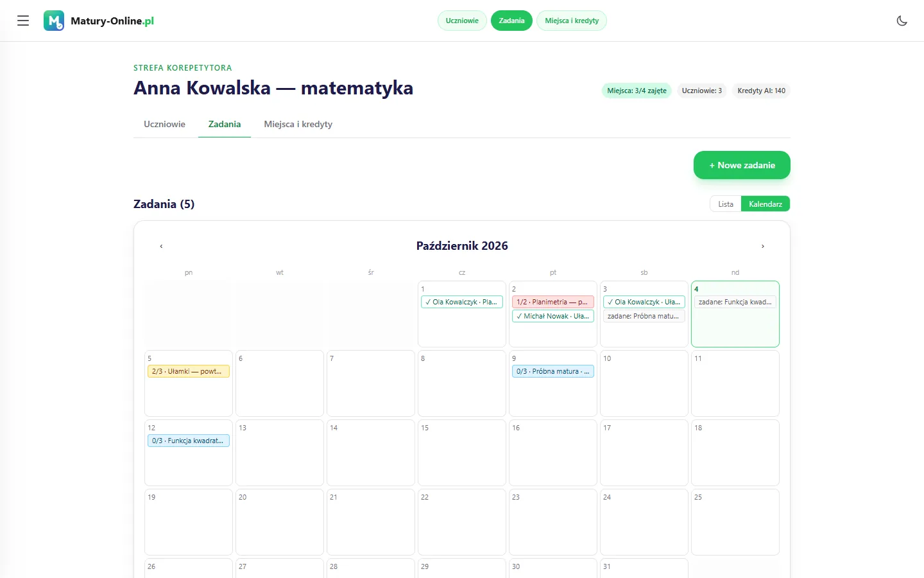This screenshot has height=578, width=924.
Task: Create a task with + Nowe zadanie
Action: click(x=742, y=165)
